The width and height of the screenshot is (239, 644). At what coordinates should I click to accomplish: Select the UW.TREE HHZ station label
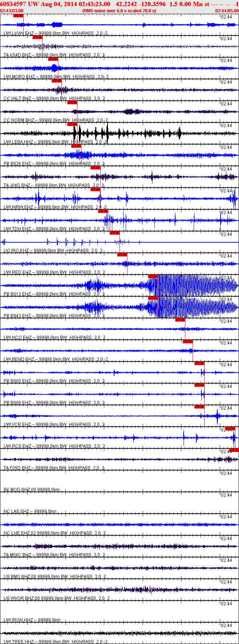(x=18, y=642)
